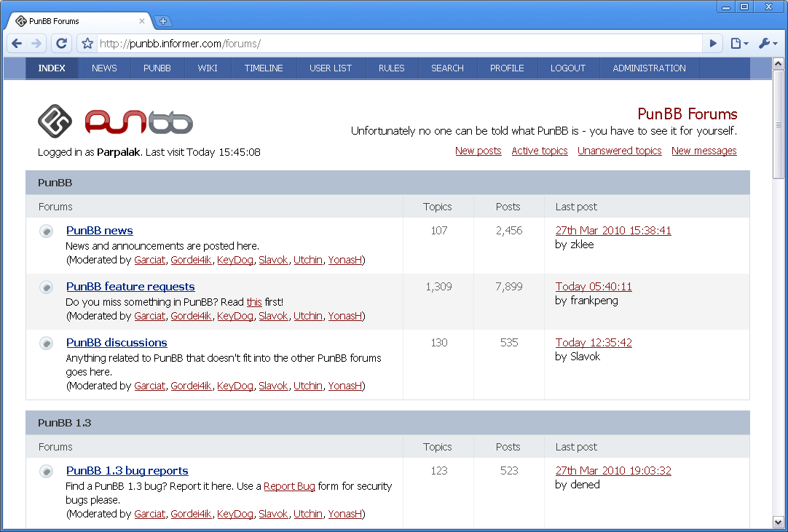The height and width of the screenshot is (532, 788).
Task: Click the username Parpalak in the login line
Action: coord(119,152)
